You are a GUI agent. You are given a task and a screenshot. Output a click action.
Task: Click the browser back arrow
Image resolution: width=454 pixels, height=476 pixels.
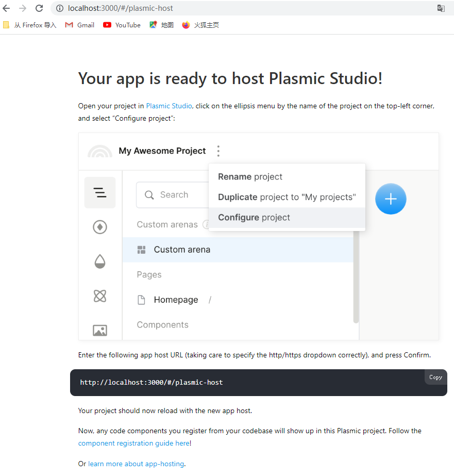pos(7,8)
